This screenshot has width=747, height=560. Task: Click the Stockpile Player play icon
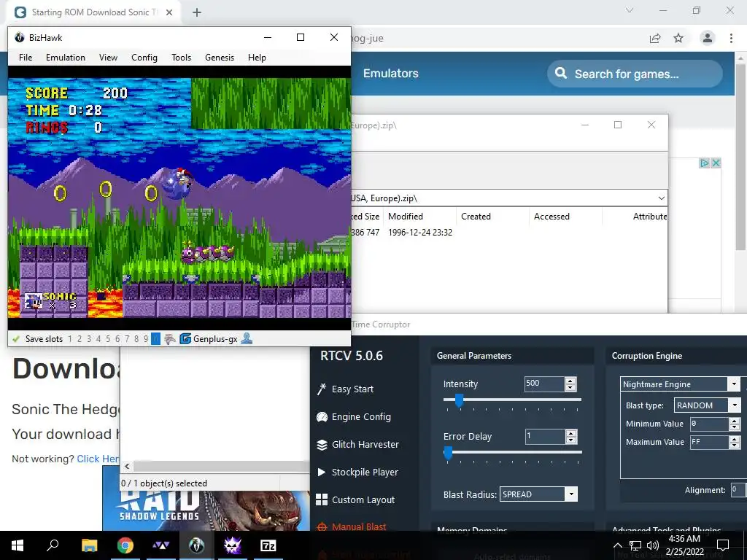(x=322, y=472)
